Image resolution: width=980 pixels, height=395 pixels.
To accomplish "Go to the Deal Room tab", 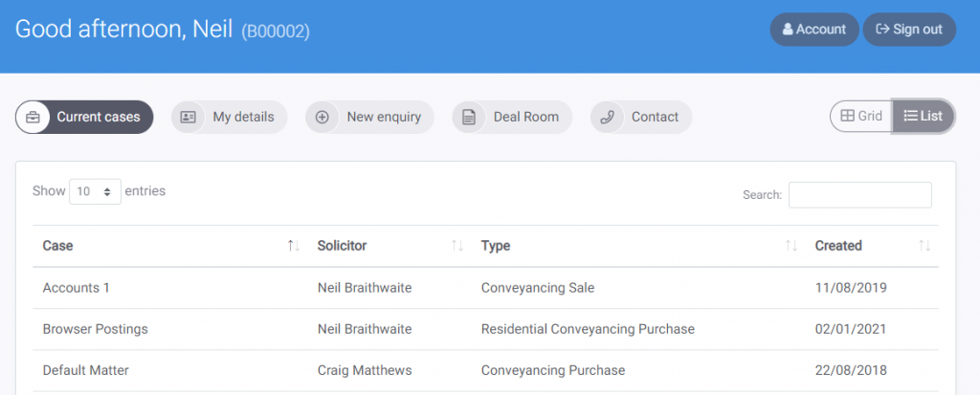I will pos(512,117).
